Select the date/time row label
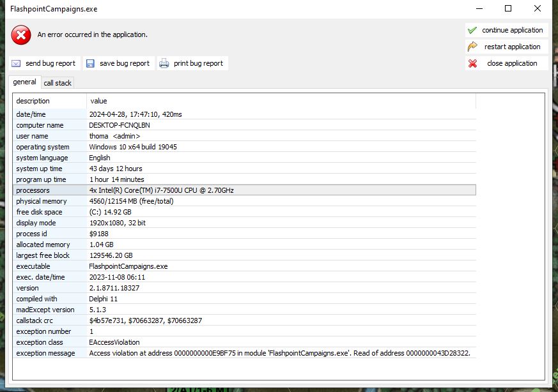This screenshot has height=392, width=558. (x=31, y=114)
